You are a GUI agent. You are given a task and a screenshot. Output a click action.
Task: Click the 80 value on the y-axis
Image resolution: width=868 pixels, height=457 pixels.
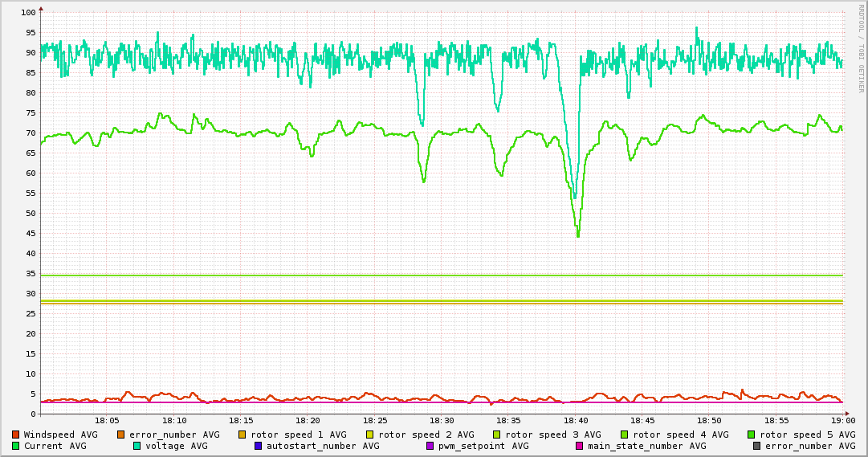click(31, 93)
